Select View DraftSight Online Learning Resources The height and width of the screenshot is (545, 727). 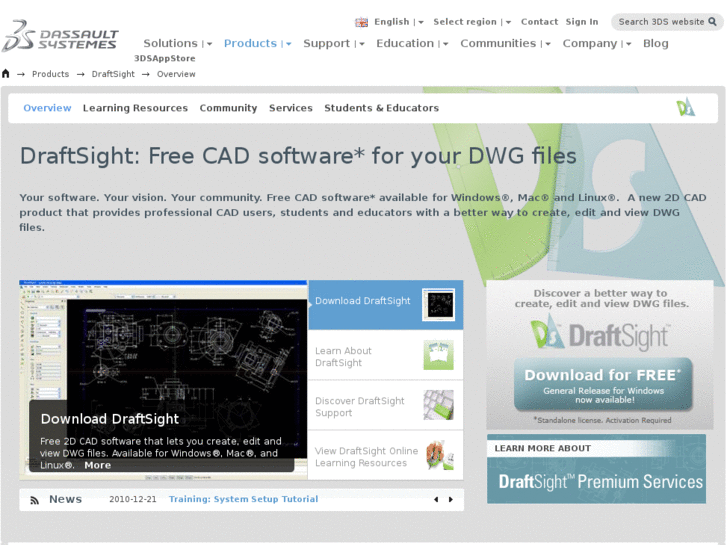click(386, 455)
